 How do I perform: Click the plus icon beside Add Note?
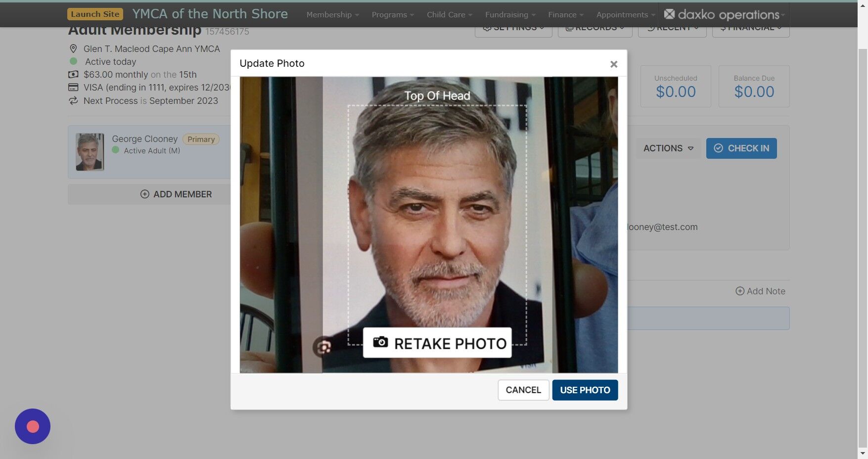coord(740,291)
